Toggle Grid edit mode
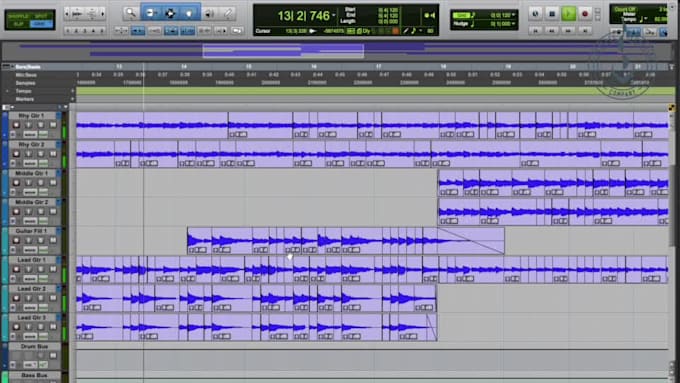Image resolution: width=680 pixels, height=383 pixels. coord(41,24)
